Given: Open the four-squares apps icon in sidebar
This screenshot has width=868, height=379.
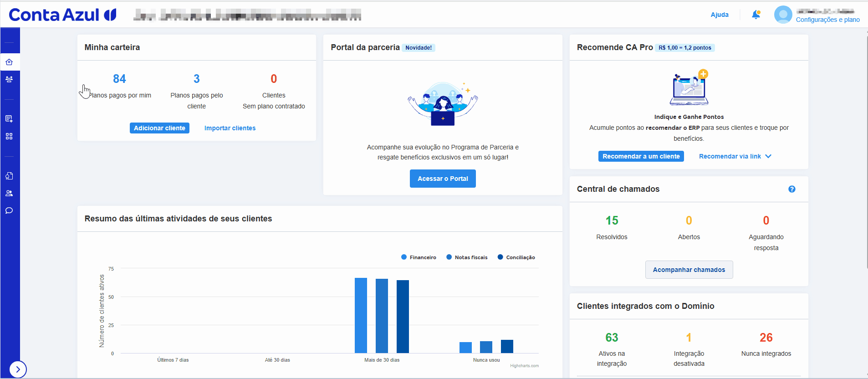Looking at the screenshot, I should click(9, 136).
